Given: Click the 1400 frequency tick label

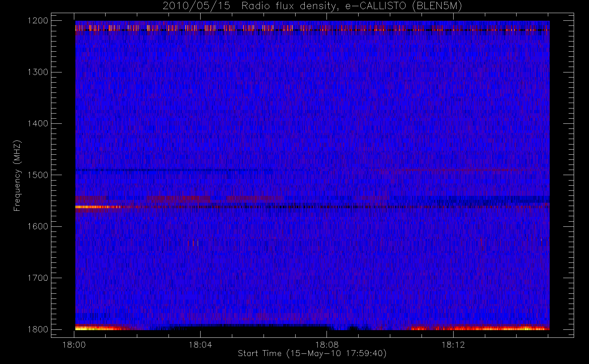Looking at the screenshot, I should pyautogui.click(x=38, y=124).
